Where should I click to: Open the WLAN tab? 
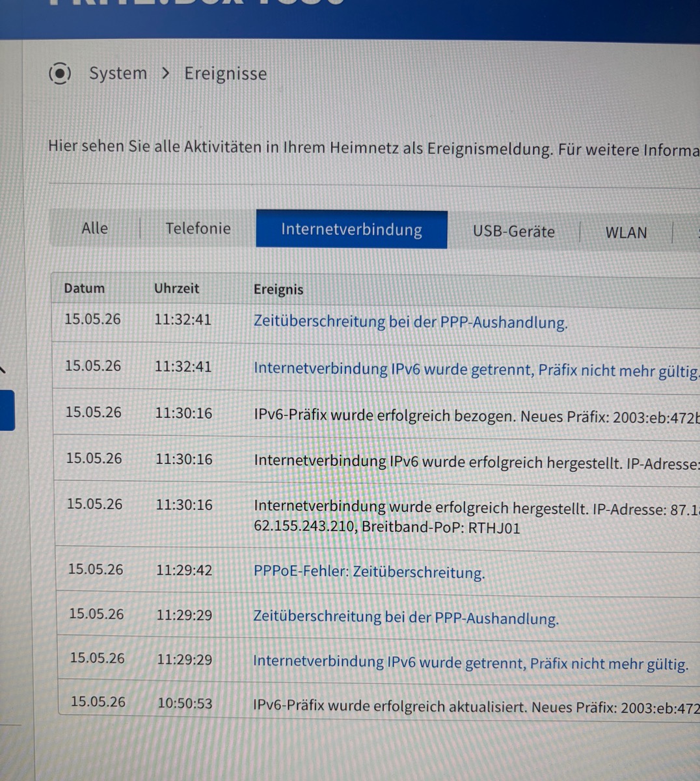coord(626,233)
